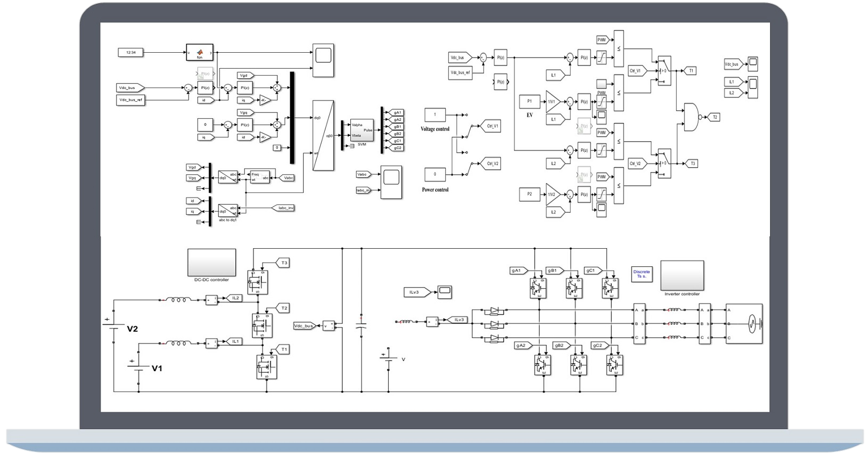Select the MATLAB Function fcn block
868x458 pixels.
pos(200,52)
